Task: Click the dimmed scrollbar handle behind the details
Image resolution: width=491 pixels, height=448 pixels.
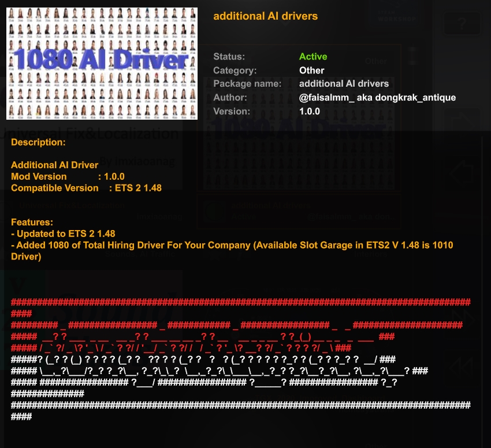Action: (412, 57)
